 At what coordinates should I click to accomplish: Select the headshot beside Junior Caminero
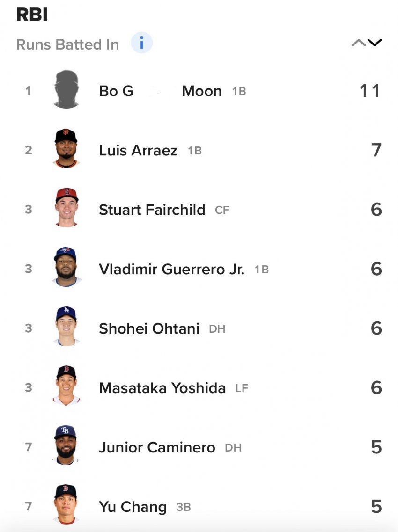click(66, 446)
